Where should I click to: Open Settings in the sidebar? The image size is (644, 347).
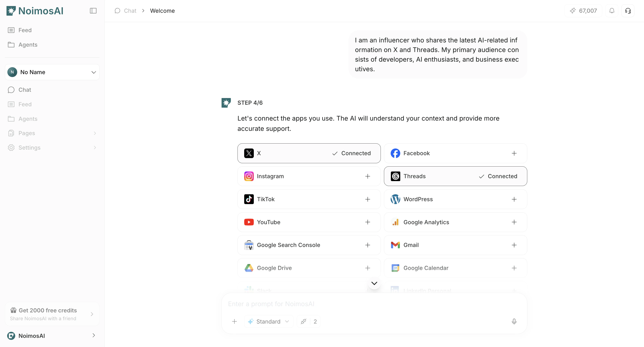pyautogui.click(x=52, y=148)
